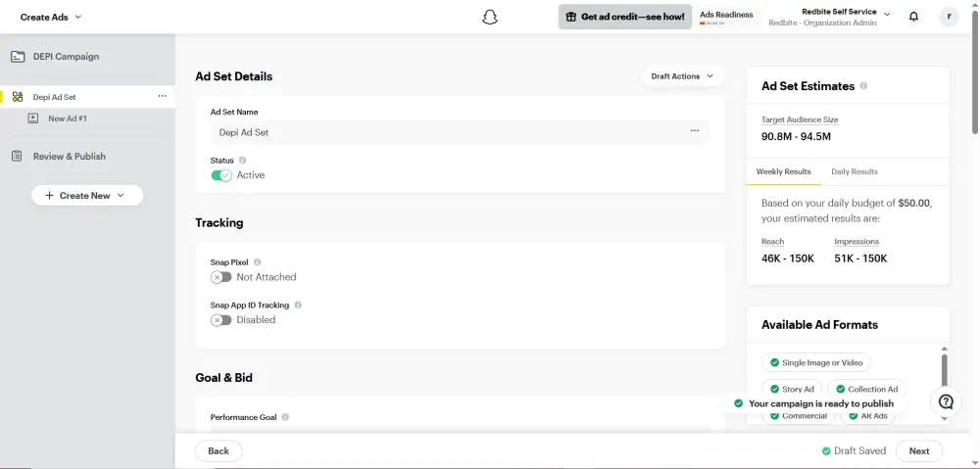
Task: Open the help chat bubble icon
Action: pos(946,402)
